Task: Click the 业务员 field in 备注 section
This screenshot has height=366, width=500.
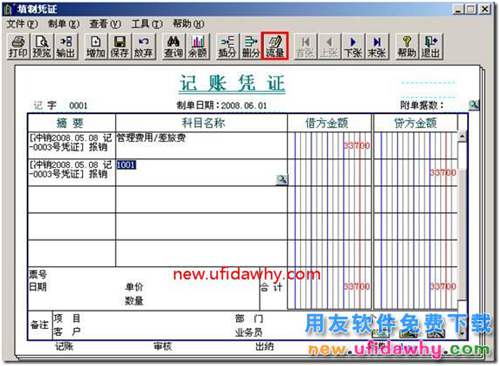Action: [249, 332]
